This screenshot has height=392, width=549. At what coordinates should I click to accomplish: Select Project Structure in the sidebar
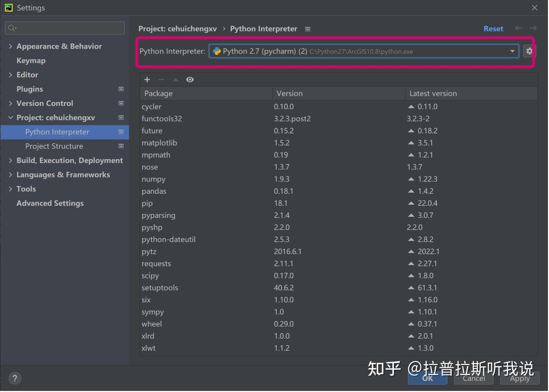[x=54, y=146]
